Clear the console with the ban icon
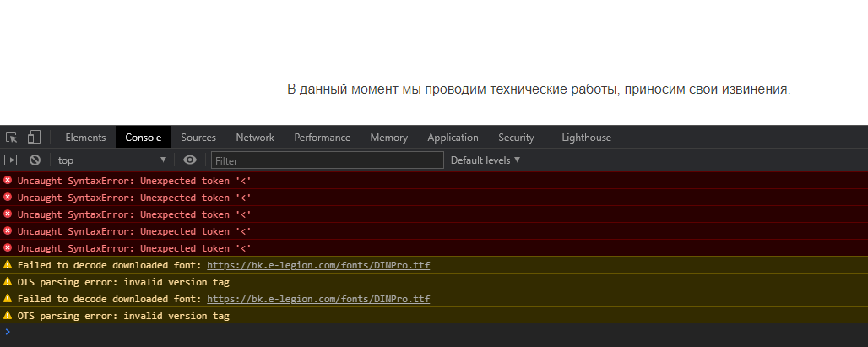Image resolution: width=868 pixels, height=347 pixels. (x=35, y=160)
